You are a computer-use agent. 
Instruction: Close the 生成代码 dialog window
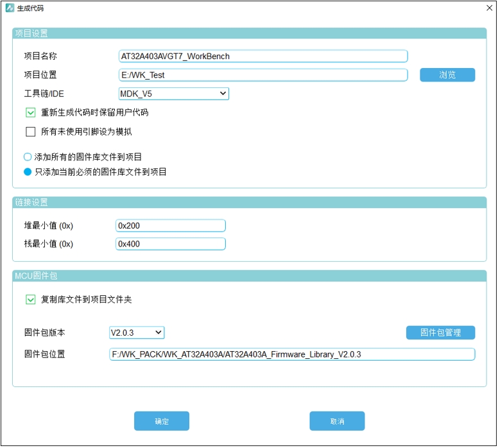490,8
